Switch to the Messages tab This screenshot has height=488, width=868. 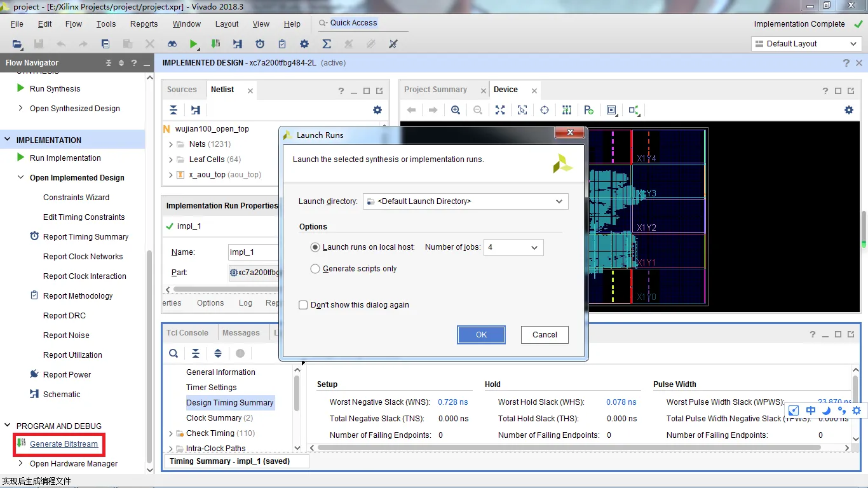[241, 333]
